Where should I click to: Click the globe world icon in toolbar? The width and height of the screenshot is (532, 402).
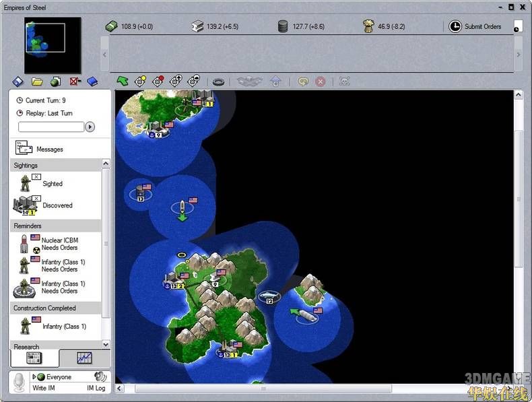pos(56,81)
